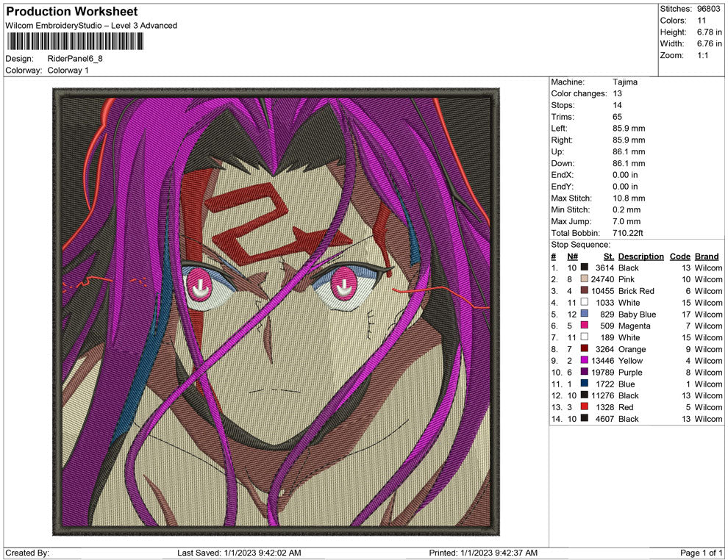
Task: Click the trims value '65'
Action: click(x=617, y=117)
